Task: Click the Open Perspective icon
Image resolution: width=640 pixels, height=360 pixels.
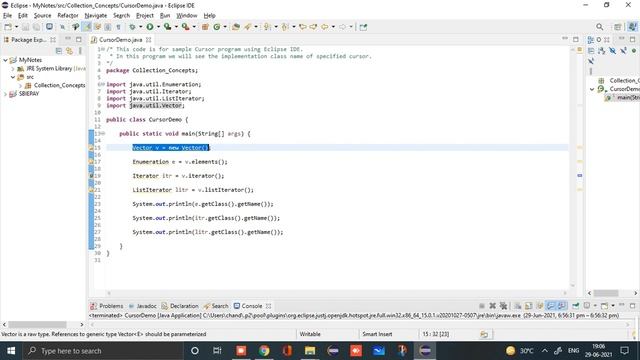Action: pos(618,27)
